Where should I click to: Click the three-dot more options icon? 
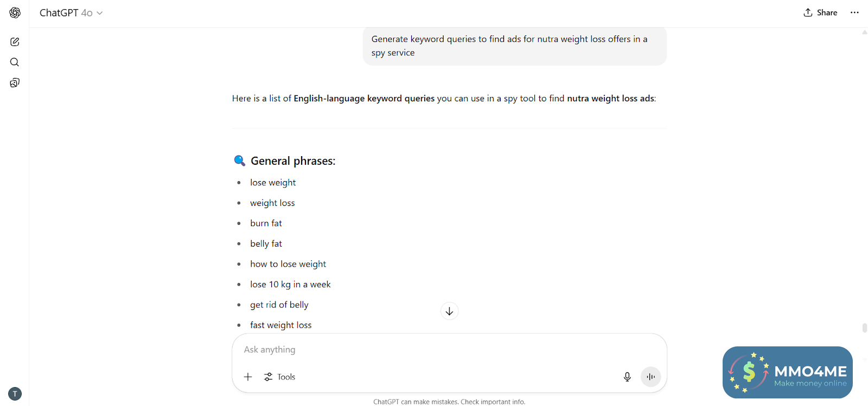[854, 12]
